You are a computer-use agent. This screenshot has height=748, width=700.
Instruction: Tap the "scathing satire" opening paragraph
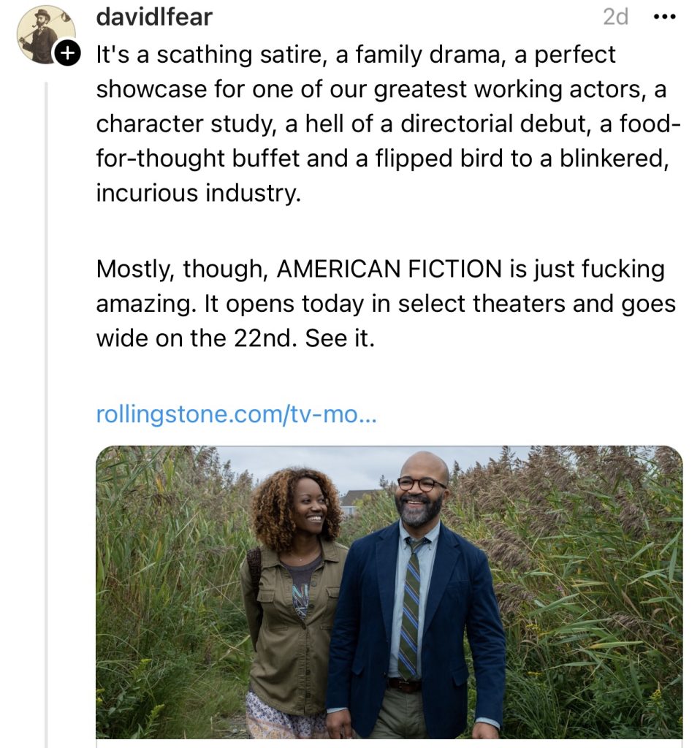tap(380, 124)
